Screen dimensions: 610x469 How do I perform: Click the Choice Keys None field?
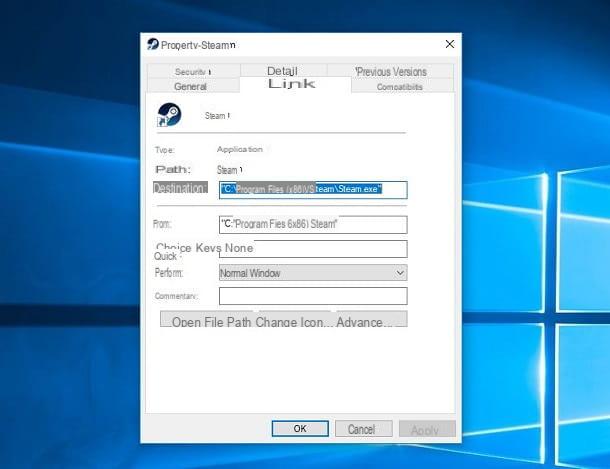tap(313, 249)
